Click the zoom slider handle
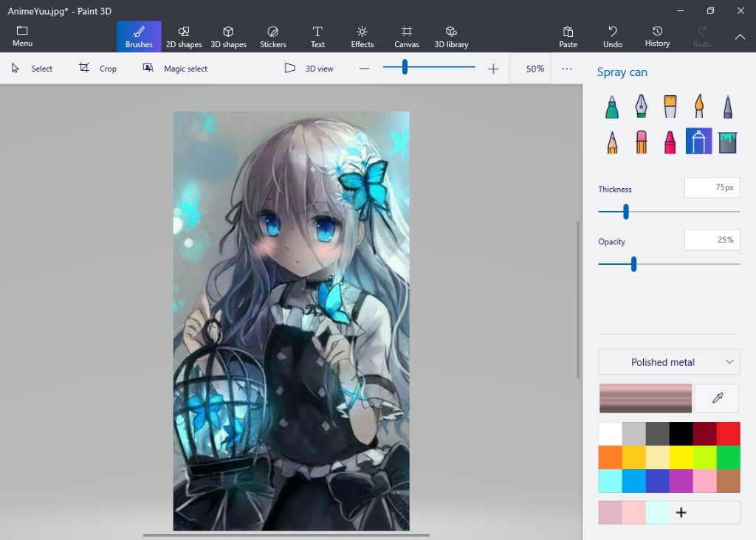Image resolution: width=756 pixels, height=540 pixels. (405, 67)
